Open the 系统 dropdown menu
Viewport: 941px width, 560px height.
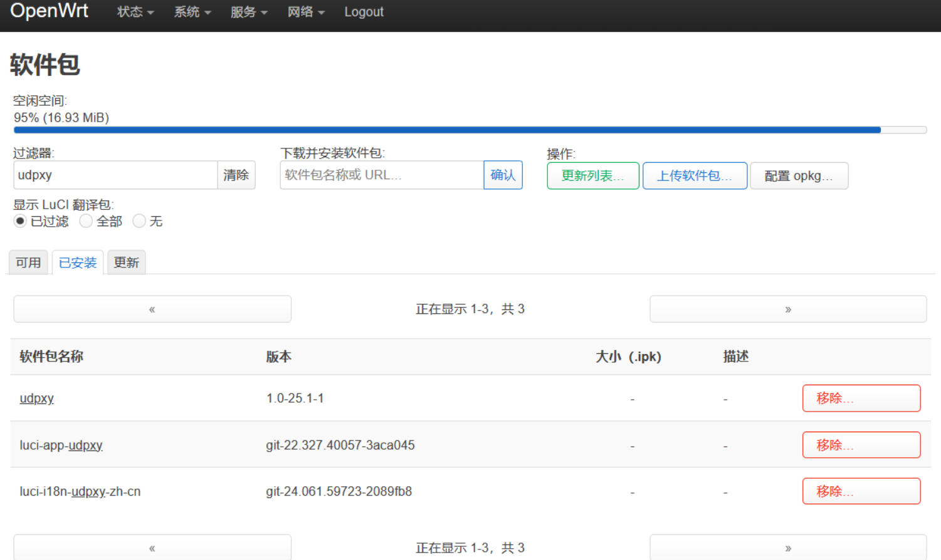tap(192, 12)
